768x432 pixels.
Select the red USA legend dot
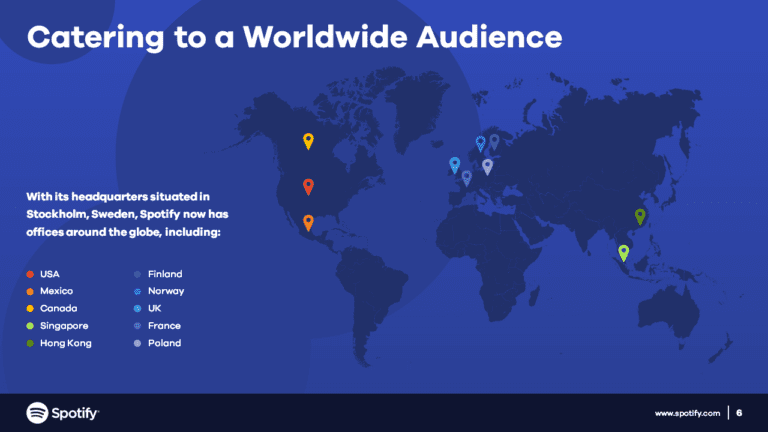pos(30,274)
